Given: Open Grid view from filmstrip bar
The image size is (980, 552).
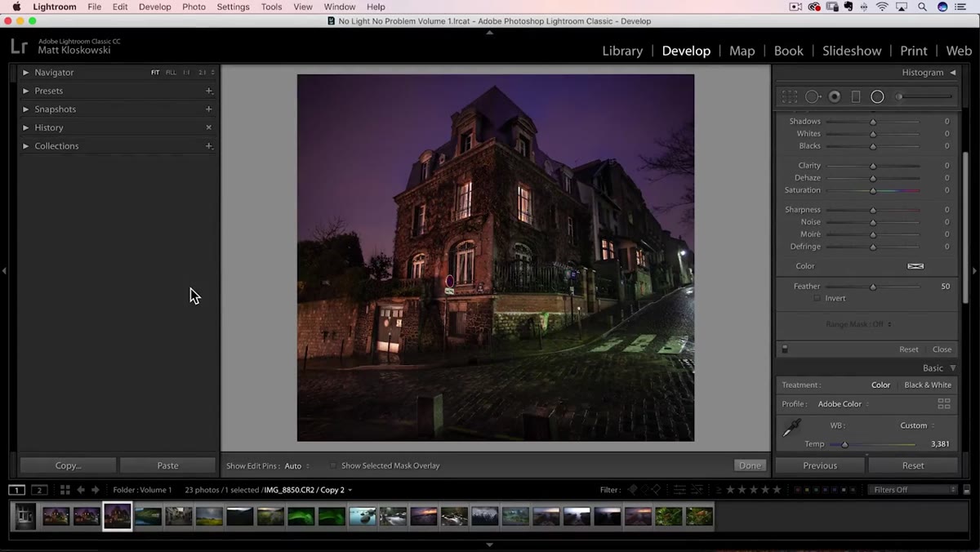Looking at the screenshot, I should click(65, 490).
